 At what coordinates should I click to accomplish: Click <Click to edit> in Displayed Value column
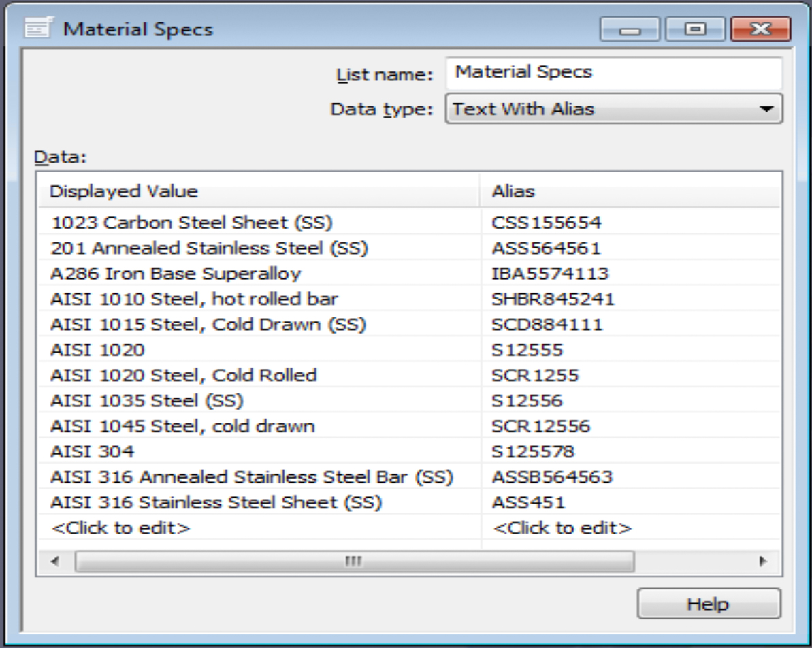[x=120, y=528]
